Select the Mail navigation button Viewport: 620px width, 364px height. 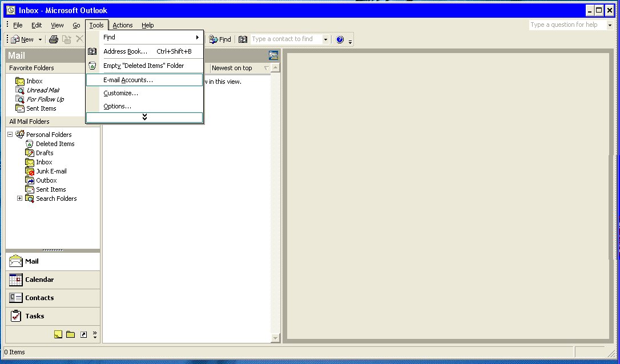[x=53, y=261]
